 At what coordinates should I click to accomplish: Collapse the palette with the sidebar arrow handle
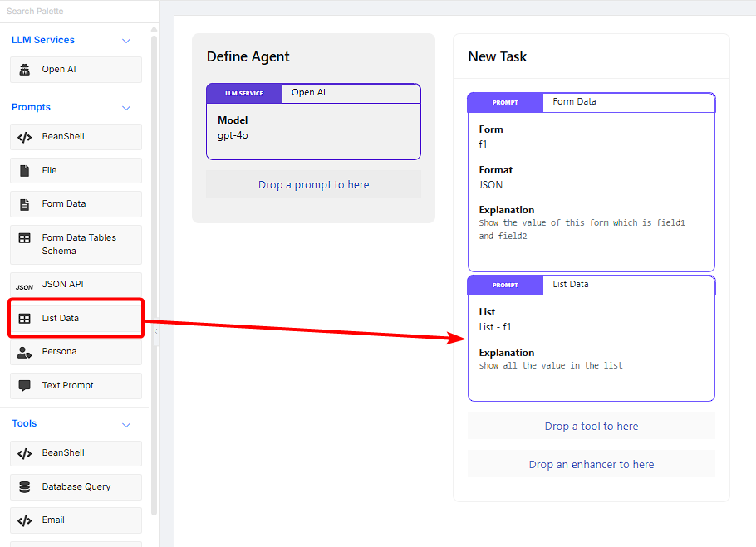[155, 331]
